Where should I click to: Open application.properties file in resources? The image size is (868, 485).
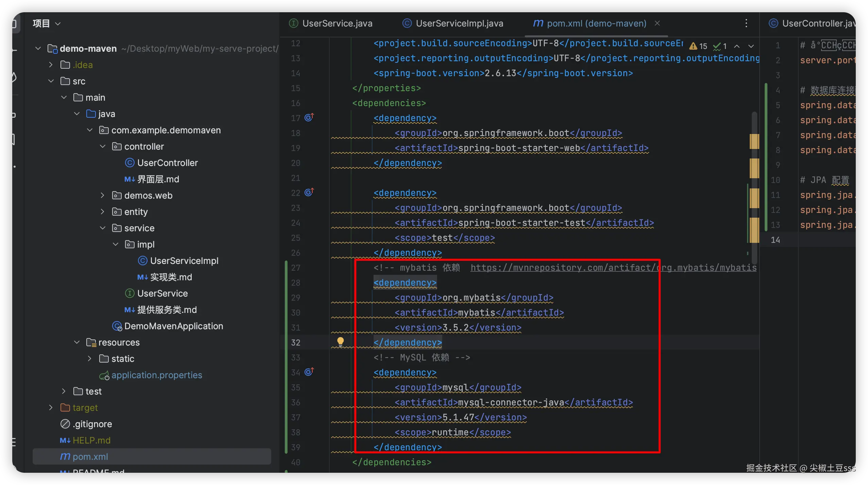[x=156, y=375]
